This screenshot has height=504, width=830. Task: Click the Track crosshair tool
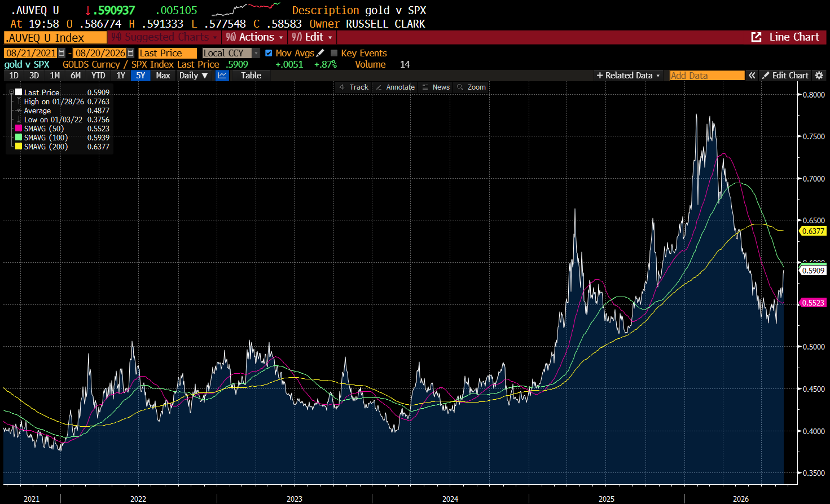click(x=354, y=87)
